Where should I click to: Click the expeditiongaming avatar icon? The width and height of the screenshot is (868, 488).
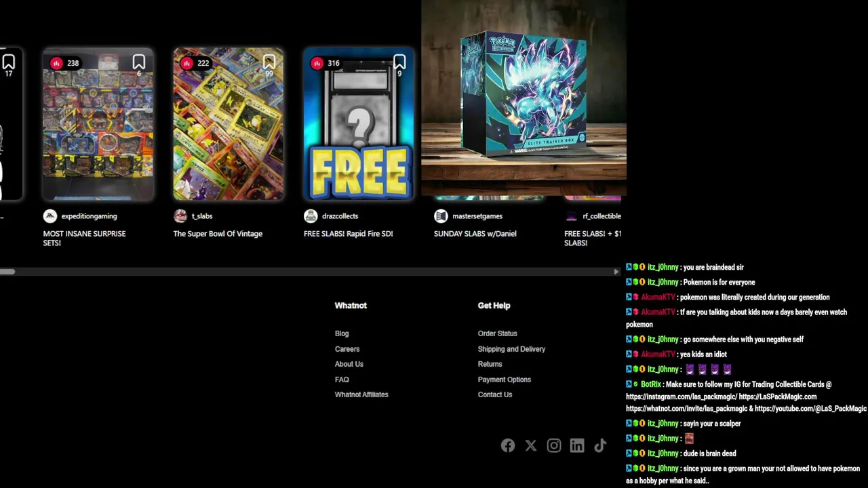[x=50, y=216]
